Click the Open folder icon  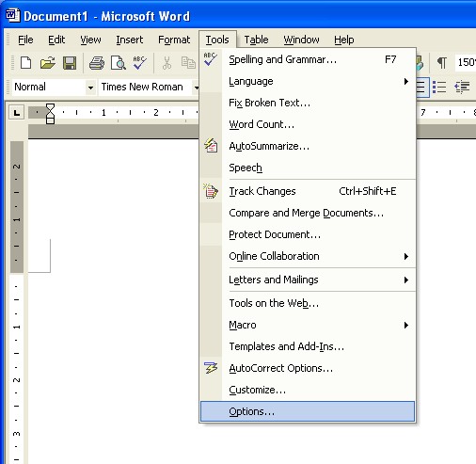pyautogui.click(x=48, y=62)
